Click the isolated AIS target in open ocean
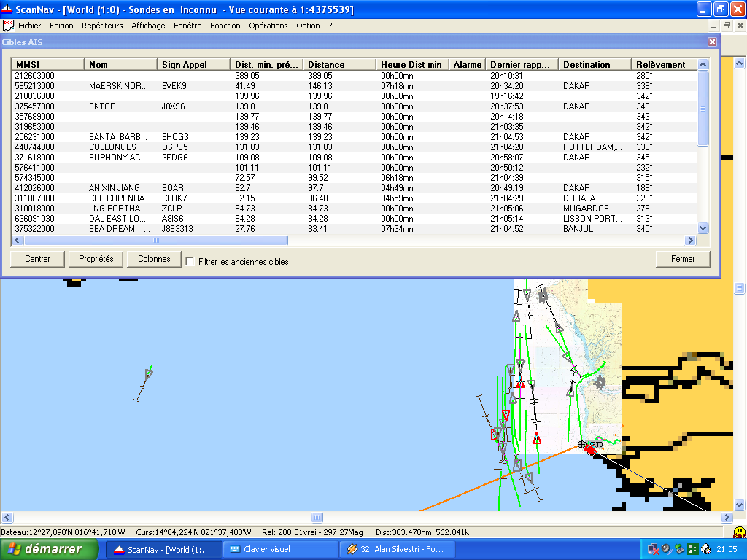 (x=148, y=374)
